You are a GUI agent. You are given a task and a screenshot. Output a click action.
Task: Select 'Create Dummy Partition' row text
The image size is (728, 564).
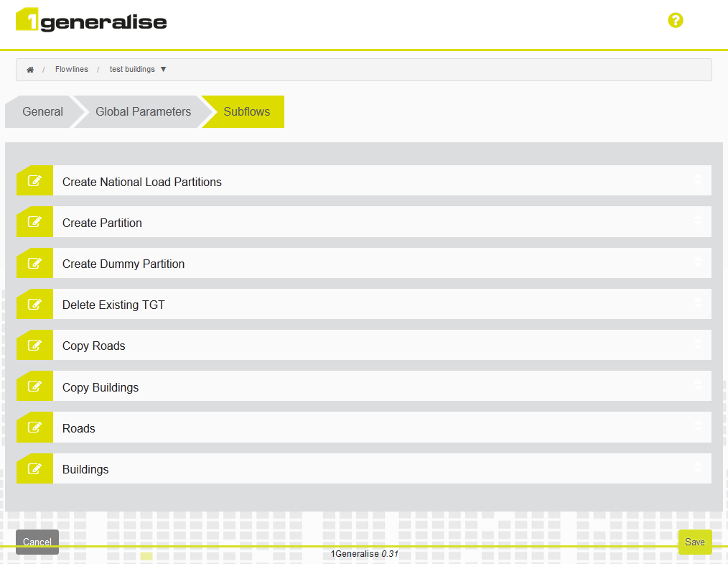tap(123, 264)
